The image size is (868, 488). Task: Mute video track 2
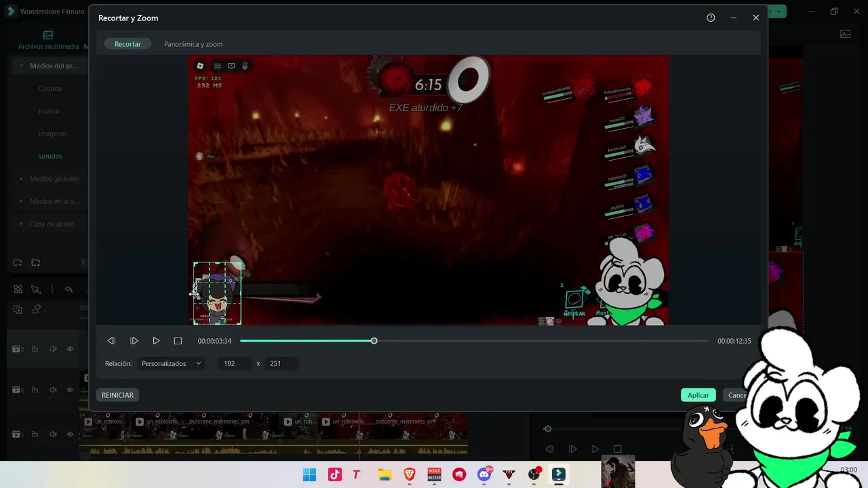click(53, 390)
